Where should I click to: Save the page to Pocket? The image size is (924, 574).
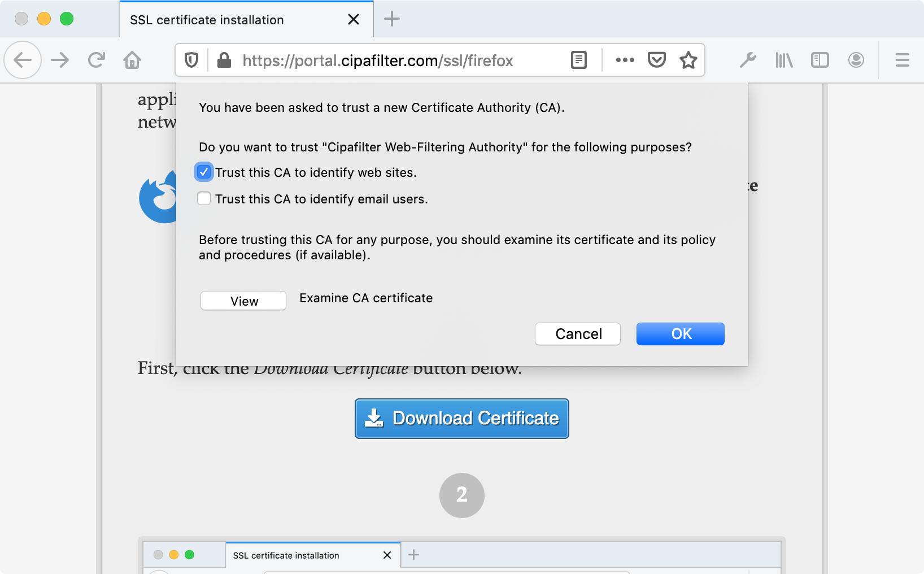[656, 60]
